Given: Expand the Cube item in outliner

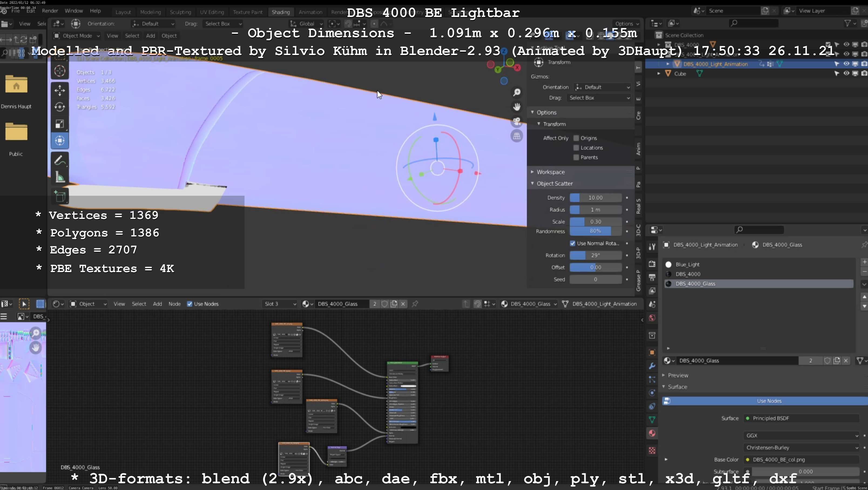Looking at the screenshot, I should (659, 73).
